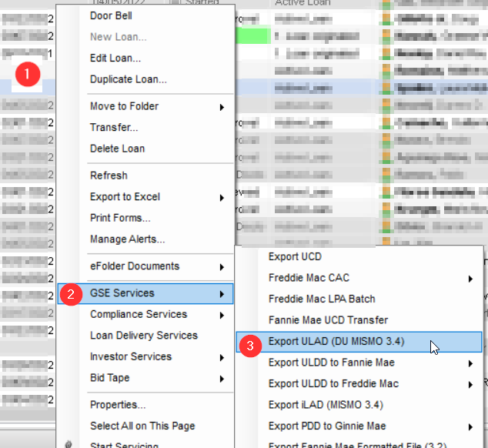Click Duplicate Loan... menu entry
The image size is (488, 448).
pyautogui.click(x=145, y=79)
